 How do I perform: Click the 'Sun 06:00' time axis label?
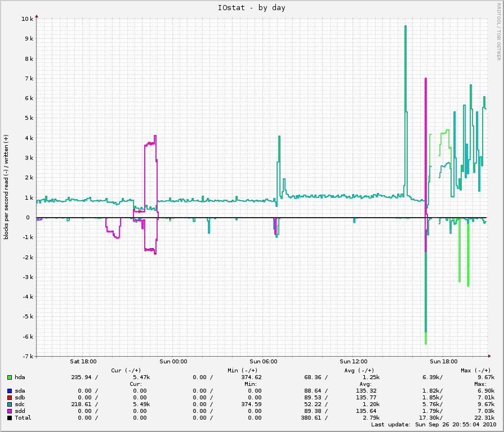263,362
